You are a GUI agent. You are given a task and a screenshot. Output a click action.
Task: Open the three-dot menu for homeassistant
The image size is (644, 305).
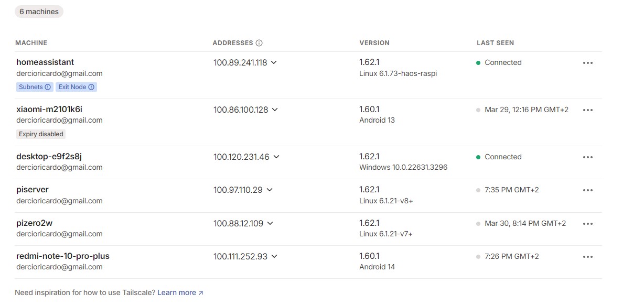coord(587,63)
